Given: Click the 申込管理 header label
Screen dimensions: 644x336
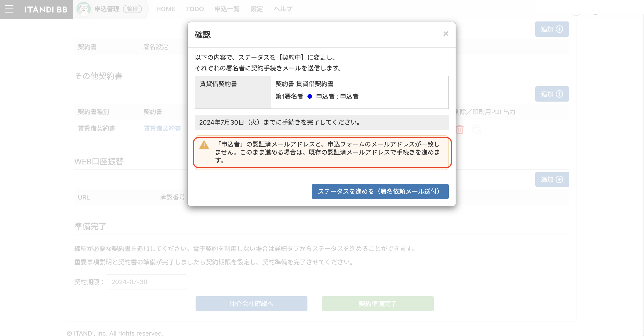Looking at the screenshot, I should 107,9.
